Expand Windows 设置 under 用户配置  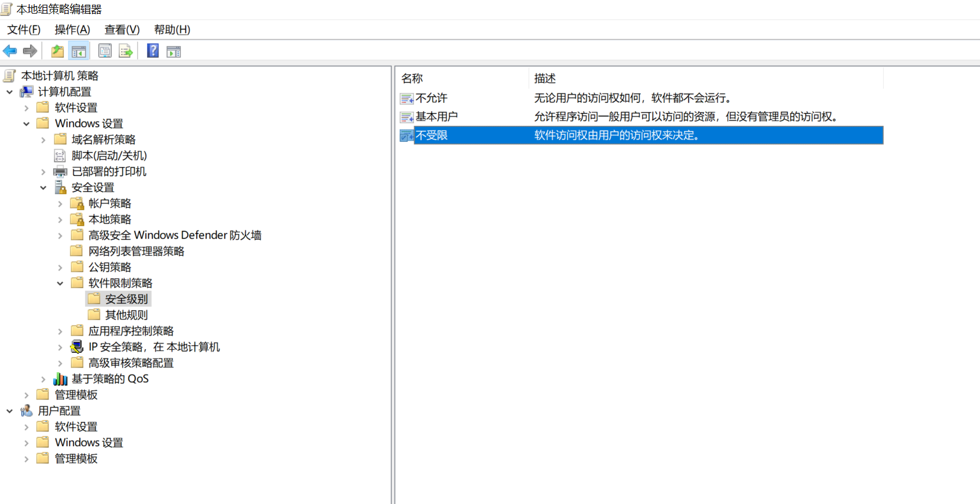pos(26,443)
